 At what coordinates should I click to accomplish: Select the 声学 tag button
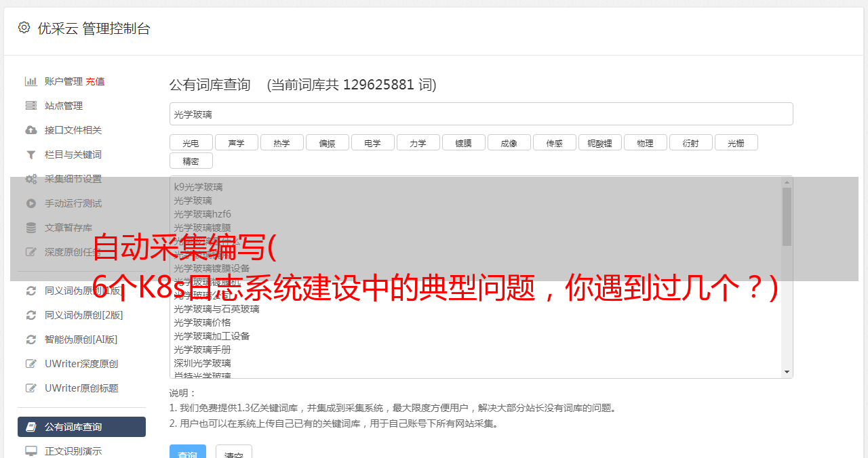coord(236,143)
